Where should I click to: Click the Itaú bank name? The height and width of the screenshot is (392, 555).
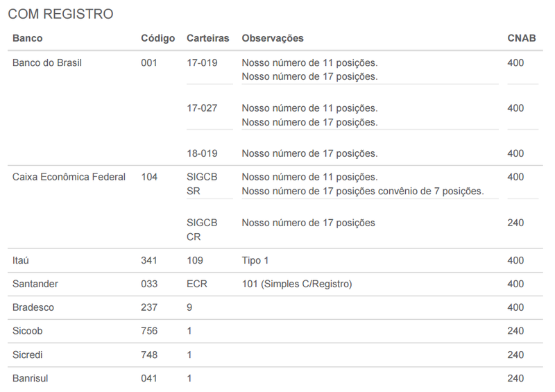pos(21,261)
